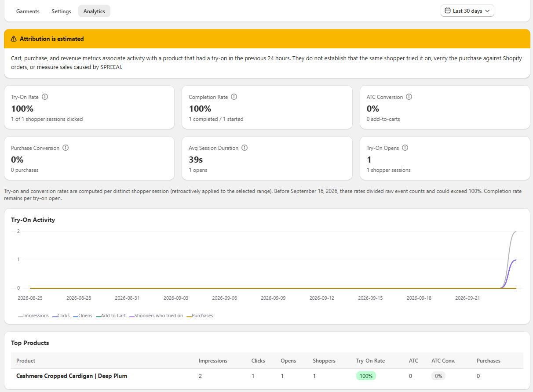Show info tooltip for ATC Conversion
Image resolution: width=533 pixels, height=392 pixels.
[x=409, y=97]
